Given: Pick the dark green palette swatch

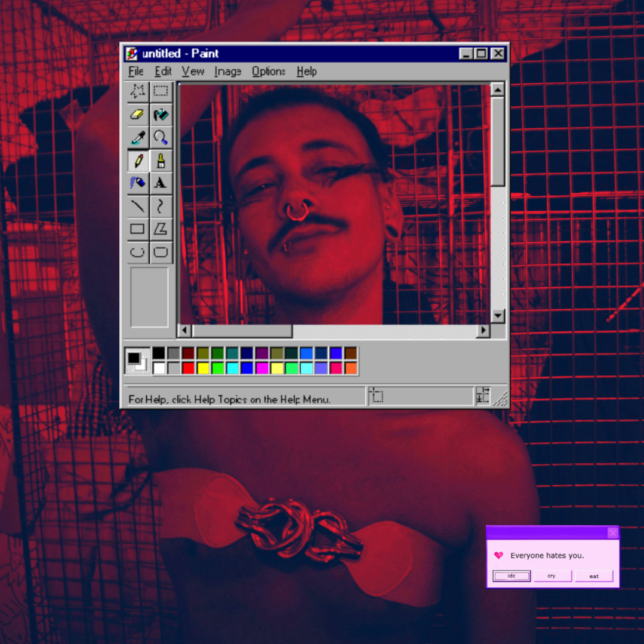Looking at the screenshot, I should click(218, 353).
